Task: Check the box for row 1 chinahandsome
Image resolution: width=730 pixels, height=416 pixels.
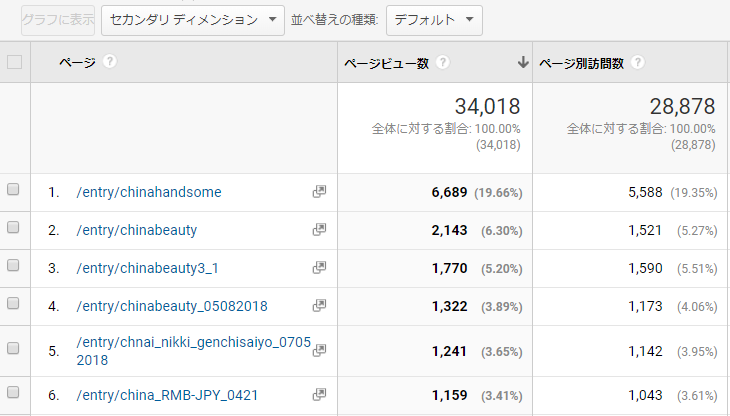Action: pos(13,189)
